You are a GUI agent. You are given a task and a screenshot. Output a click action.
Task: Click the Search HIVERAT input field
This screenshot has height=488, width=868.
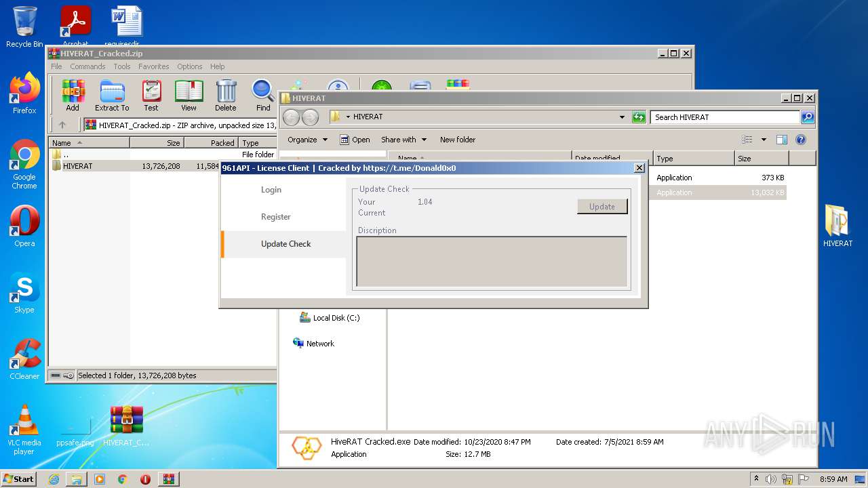(x=725, y=117)
